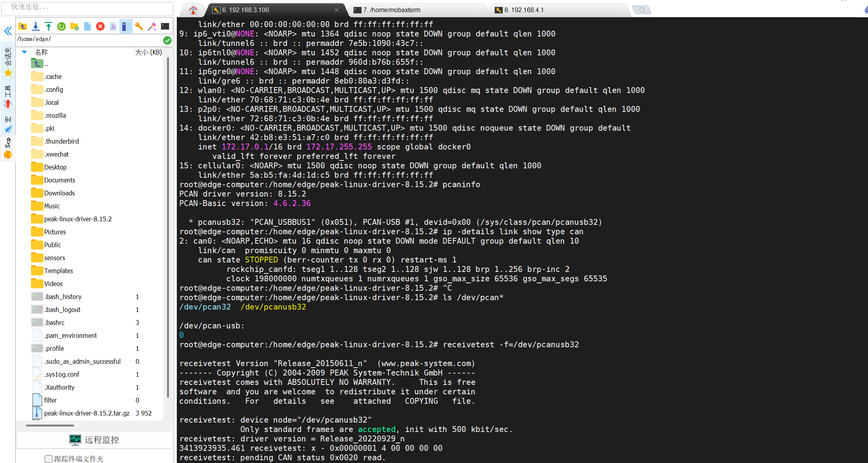Click the 名称 column sort arrow

(24, 52)
